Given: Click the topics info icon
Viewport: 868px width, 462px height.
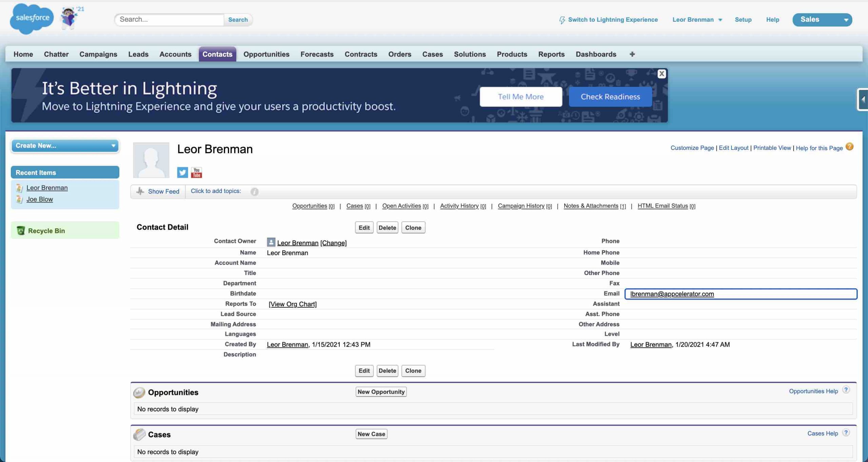Looking at the screenshot, I should point(254,192).
